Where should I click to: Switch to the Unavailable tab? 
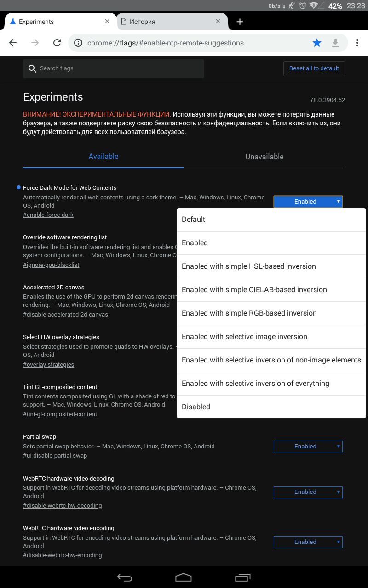click(264, 157)
